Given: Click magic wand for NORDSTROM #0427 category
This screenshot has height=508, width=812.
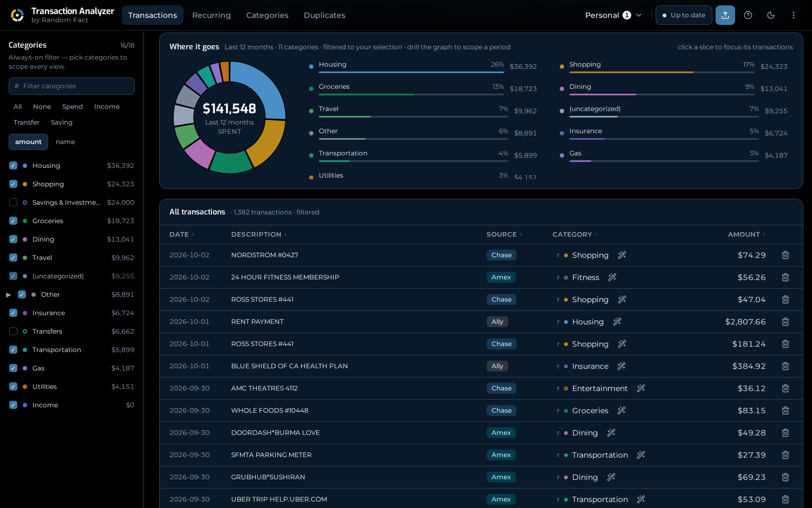Looking at the screenshot, I should (622, 255).
